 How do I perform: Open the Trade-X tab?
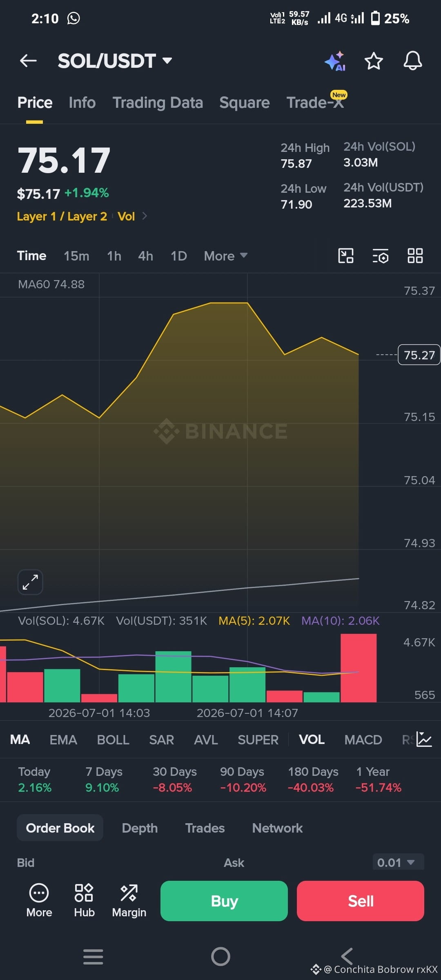(315, 102)
